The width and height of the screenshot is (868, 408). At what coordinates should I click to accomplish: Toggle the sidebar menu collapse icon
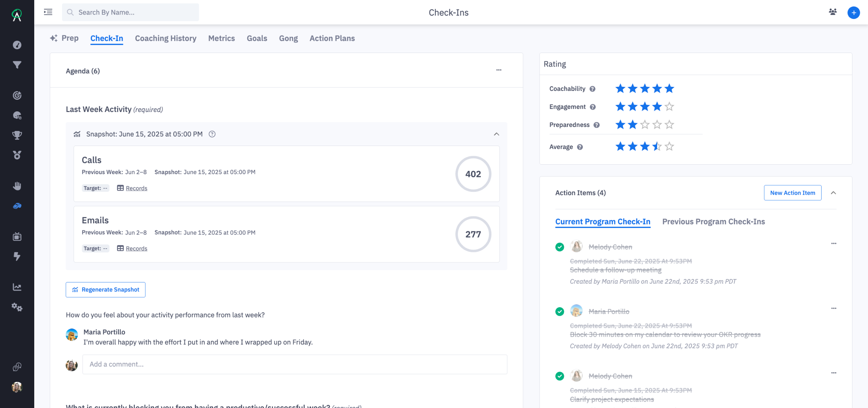[x=48, y=12]
